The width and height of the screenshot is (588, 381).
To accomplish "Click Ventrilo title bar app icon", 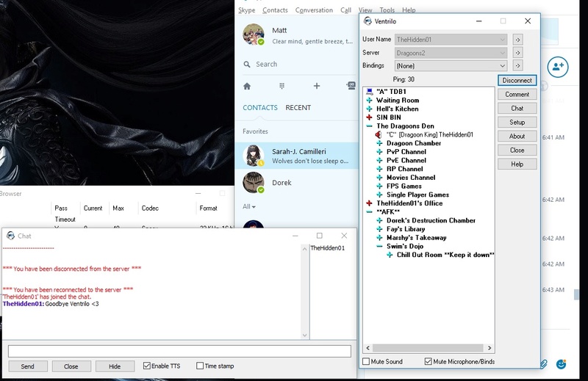I will 367,21.
